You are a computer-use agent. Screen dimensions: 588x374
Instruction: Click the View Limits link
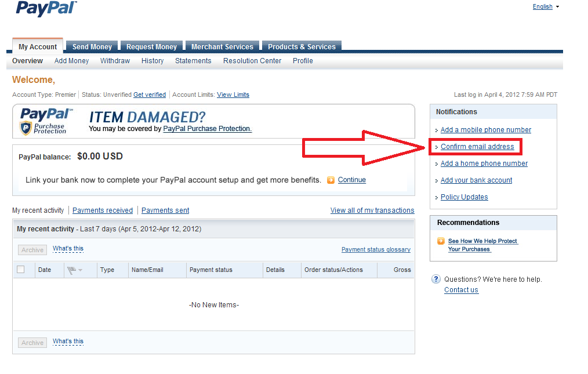pyautogui.click(x=233, y=95)
